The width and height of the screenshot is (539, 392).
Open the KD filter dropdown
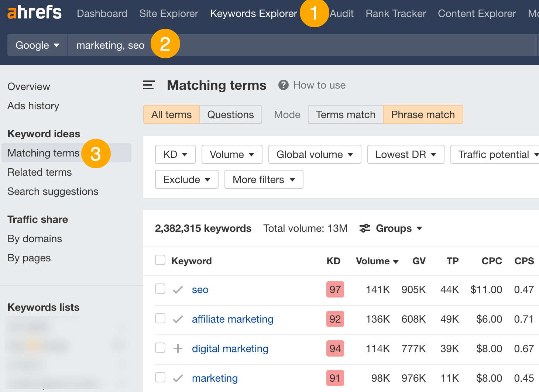coord(175,154)
